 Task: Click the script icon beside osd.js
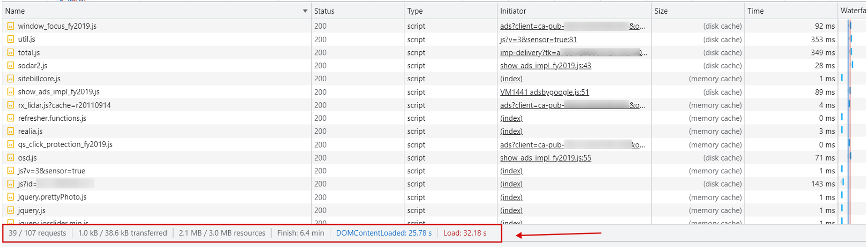(10, 158)
